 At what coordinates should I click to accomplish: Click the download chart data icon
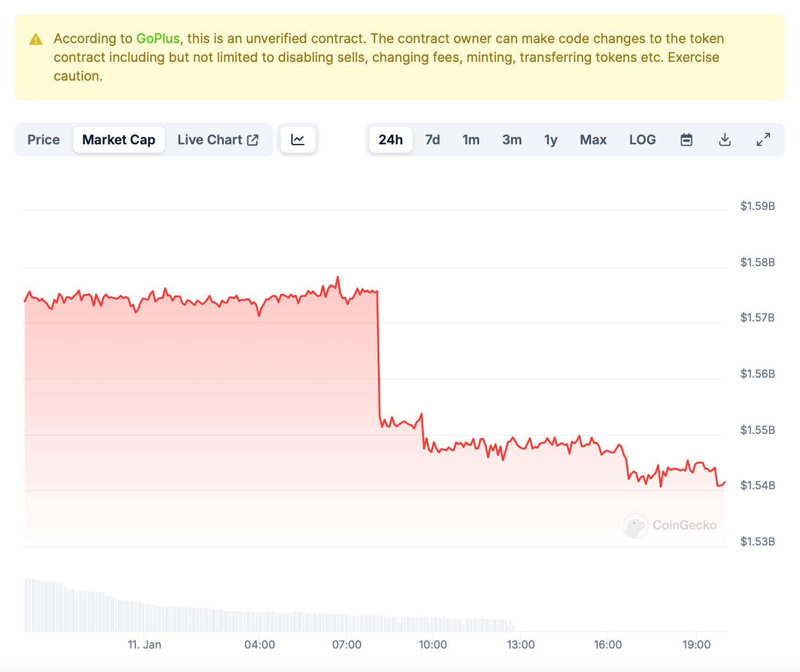pyautogui.click(x=725, y=140)
